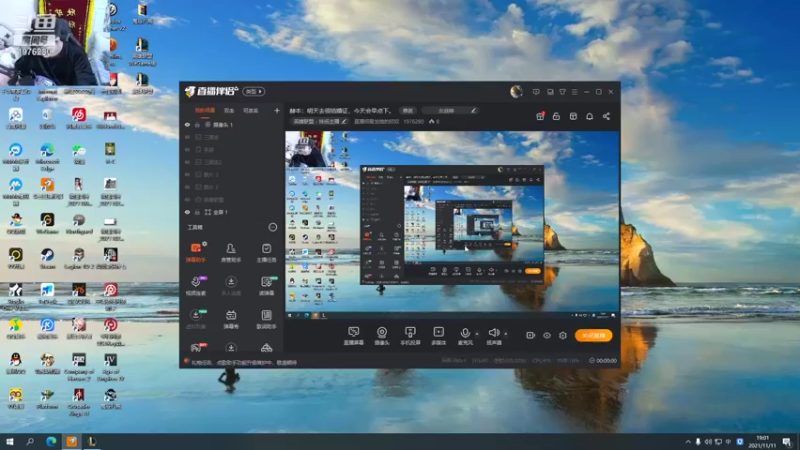Hide the 全屏 1 layer with its eye icon

[x=187, y=212]
